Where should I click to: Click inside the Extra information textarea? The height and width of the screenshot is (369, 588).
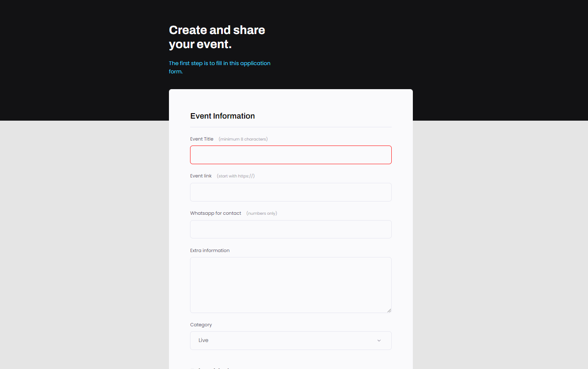pos(290,285)
